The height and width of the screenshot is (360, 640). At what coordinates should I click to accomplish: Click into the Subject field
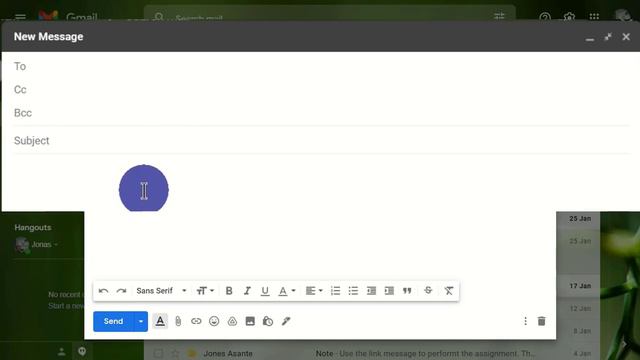(x=322, y=140)
